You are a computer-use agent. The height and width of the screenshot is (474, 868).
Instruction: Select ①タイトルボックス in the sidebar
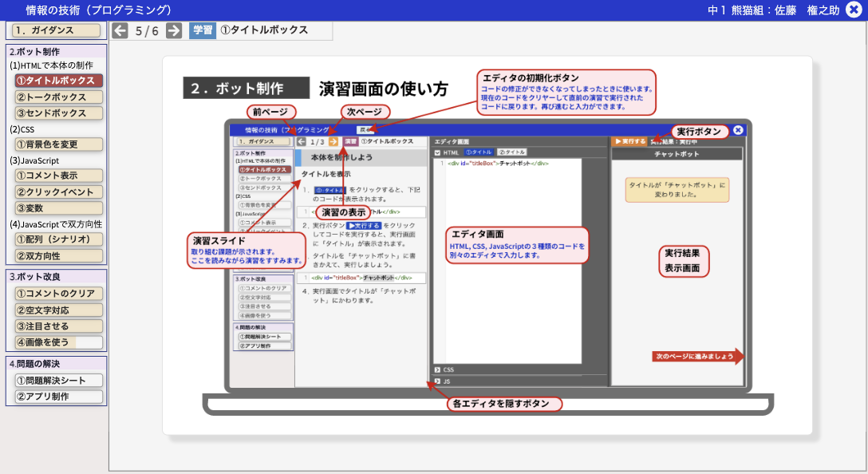(59, 81)
